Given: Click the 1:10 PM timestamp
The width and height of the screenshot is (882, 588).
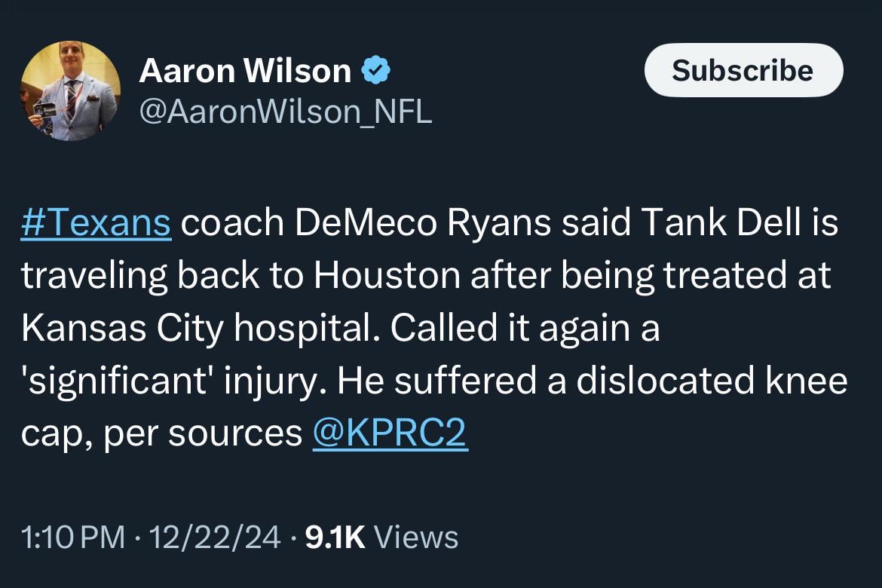Looking at the screenshot, I should pos(73,537).
